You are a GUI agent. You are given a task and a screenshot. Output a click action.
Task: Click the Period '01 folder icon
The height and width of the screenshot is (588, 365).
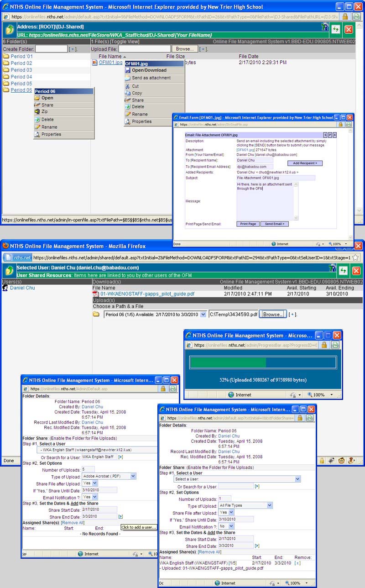6,57
